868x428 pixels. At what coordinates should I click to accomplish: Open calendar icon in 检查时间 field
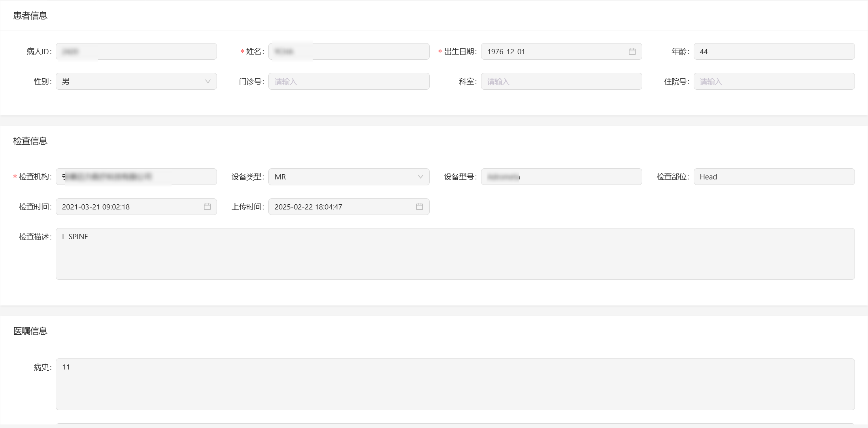207,207
